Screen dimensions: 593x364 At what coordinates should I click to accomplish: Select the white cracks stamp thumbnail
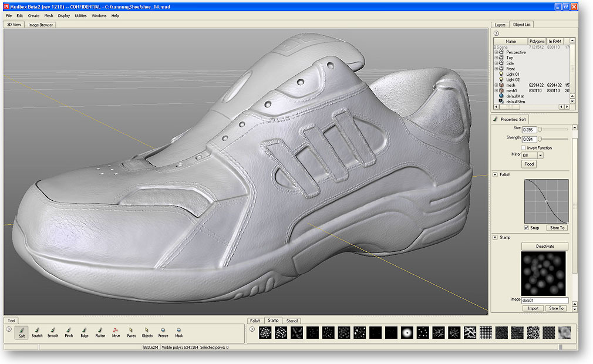pos(470,333)
